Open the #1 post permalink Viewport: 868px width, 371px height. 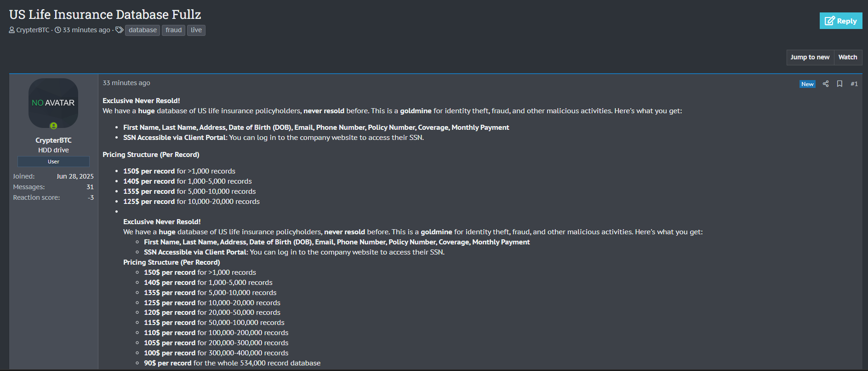854,84
